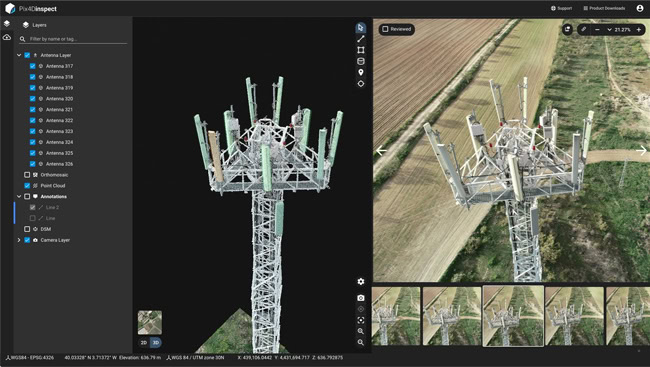Uncheck the Antenna Layer checkbox
The width and height of the screenshot is (650, 367).
pos(27,55)
